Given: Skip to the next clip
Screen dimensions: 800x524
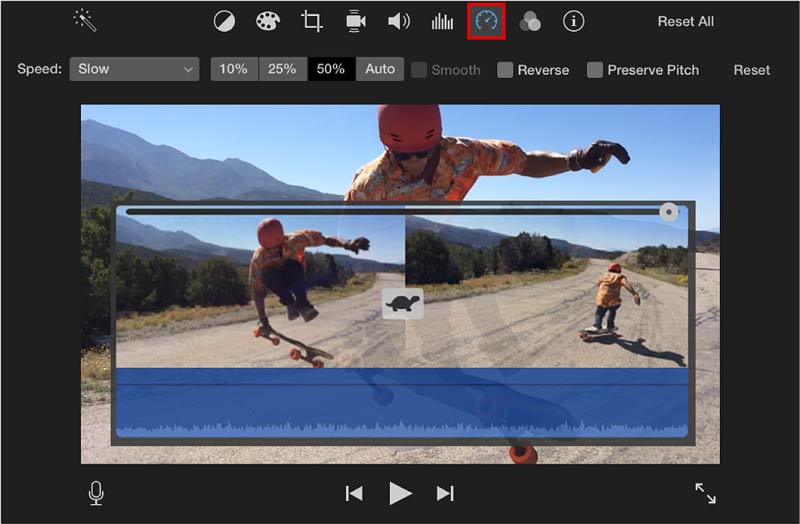Looking at the screenshot, I should [445, 493].
